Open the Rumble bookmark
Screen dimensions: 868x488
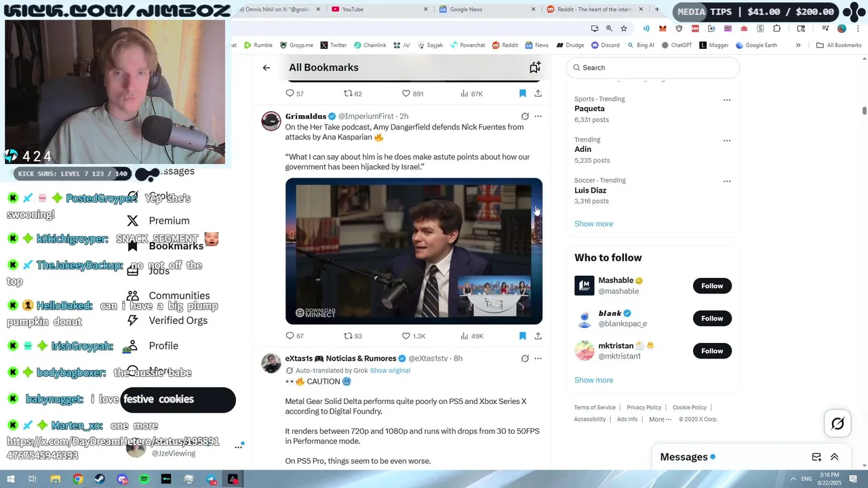(x=258, y=45)
